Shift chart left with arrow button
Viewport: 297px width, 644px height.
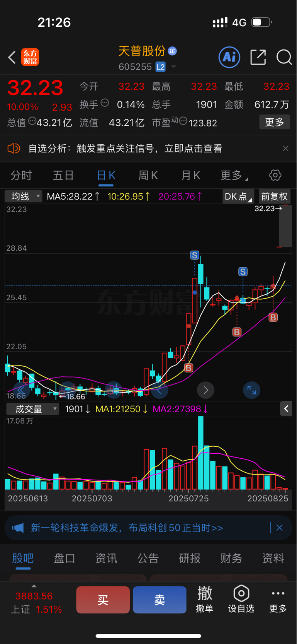pyautogui.click(x=159, y=390)
